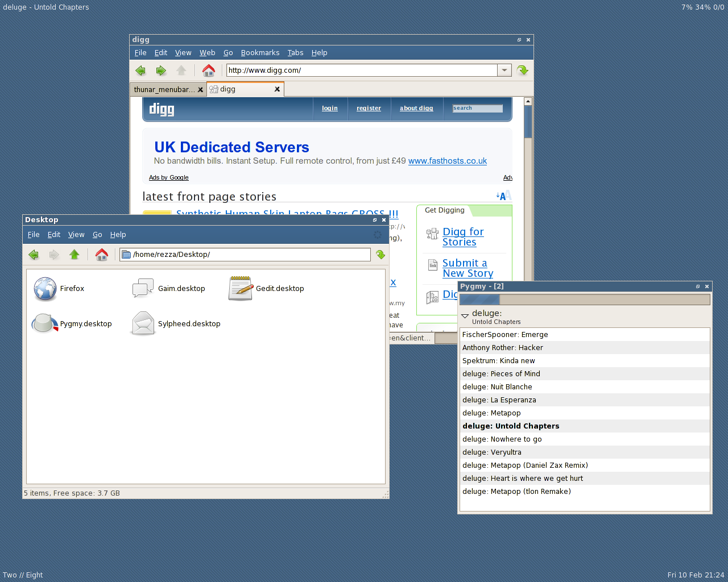Viewport: 728px width, 582px height.
Task: Go forward in the digg browser toolbar
Action: (x=161, y=70)
